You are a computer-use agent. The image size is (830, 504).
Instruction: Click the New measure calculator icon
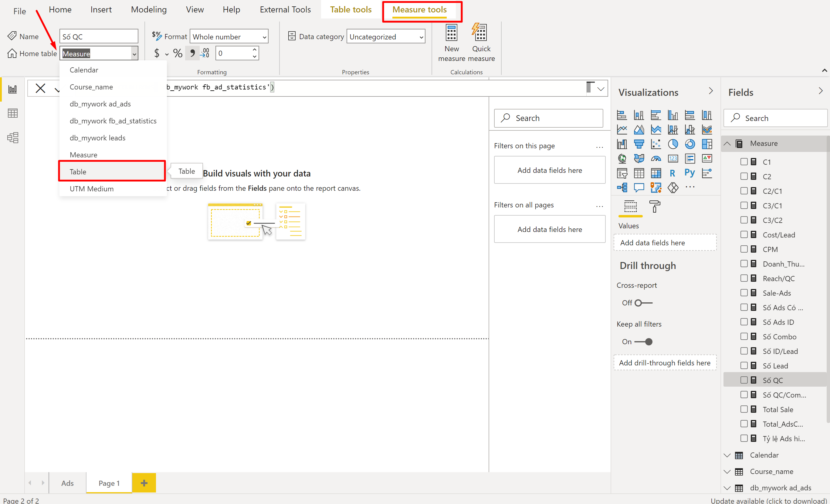pyautogui.click(x=451, y=33)
